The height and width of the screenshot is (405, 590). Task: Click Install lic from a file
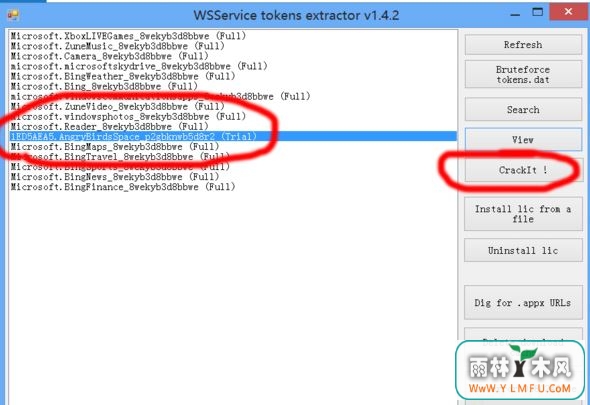point(523,214)
